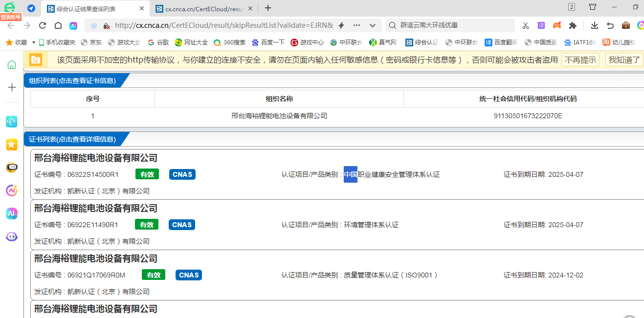The width and height of the screenshot is (644, 318).
Task: Click credit code 91130501673222070E
Action: (x=528, y=116)
